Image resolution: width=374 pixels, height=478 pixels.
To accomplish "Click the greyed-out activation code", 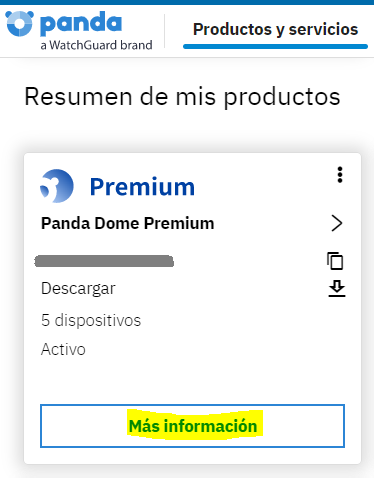I will click(104, 261).
